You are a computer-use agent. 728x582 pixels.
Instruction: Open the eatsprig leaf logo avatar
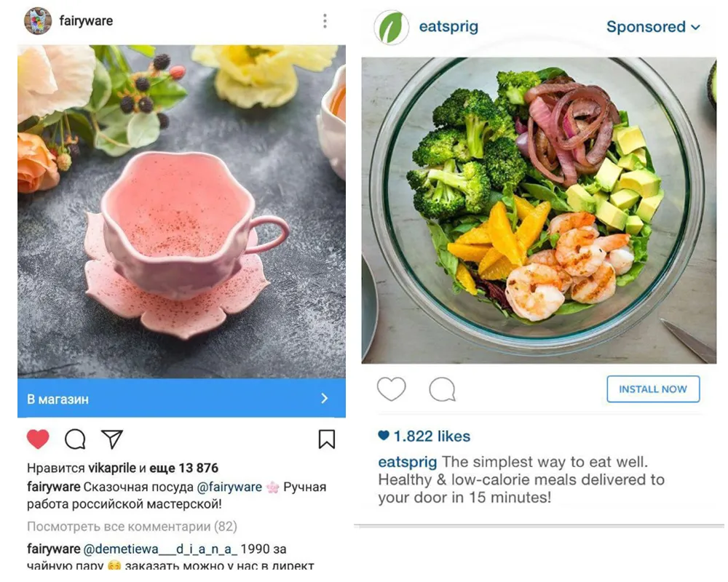pos(391,28)
